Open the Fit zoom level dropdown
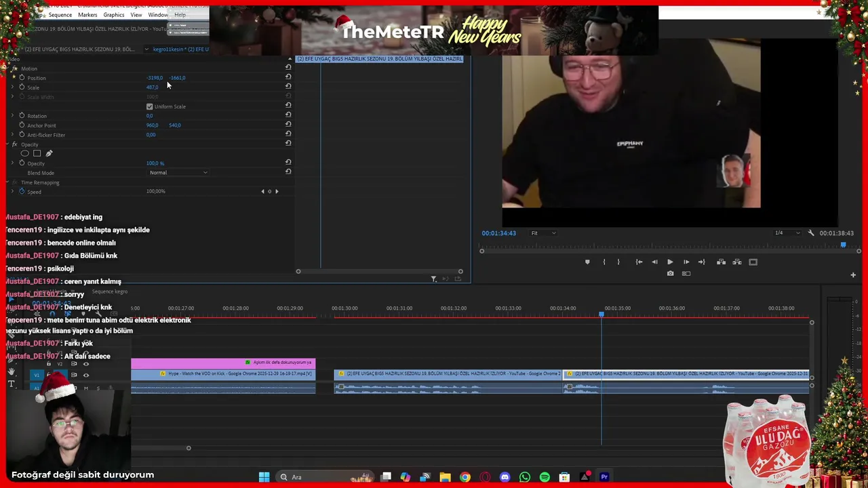This screenshot has width=868, height=488. [543, 232]
